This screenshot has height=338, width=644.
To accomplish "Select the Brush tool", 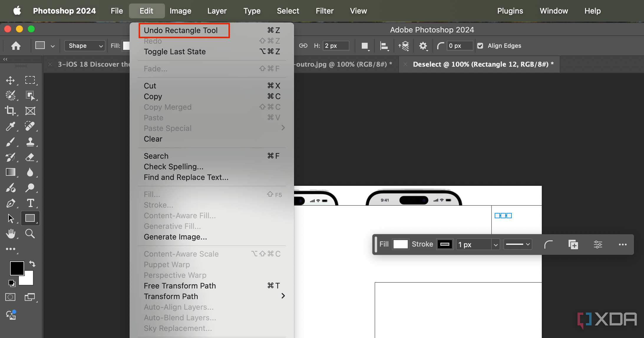I will [x=10, y=142].
